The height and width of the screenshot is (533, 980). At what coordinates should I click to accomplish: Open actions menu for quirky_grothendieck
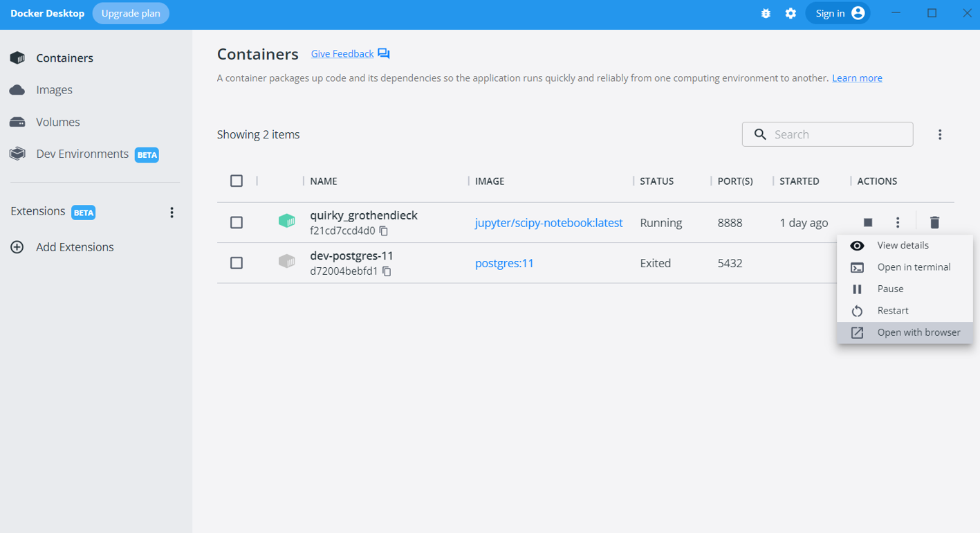click(897, 222)
